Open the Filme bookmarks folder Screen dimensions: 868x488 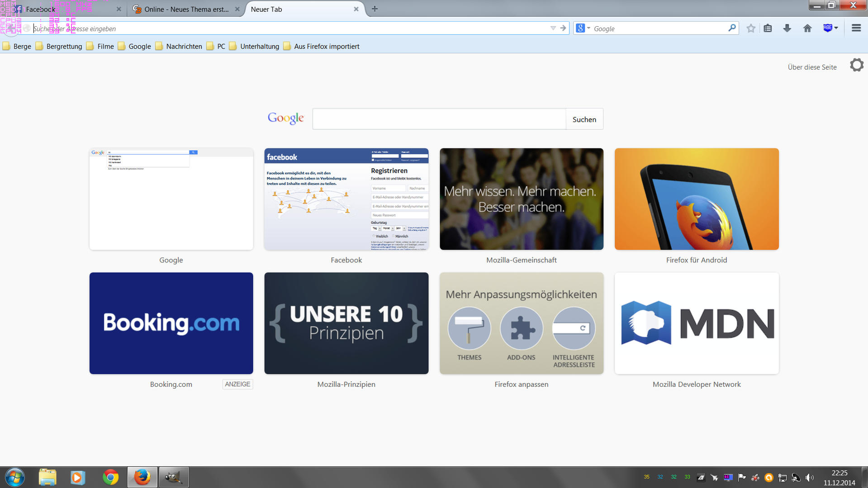100,46
